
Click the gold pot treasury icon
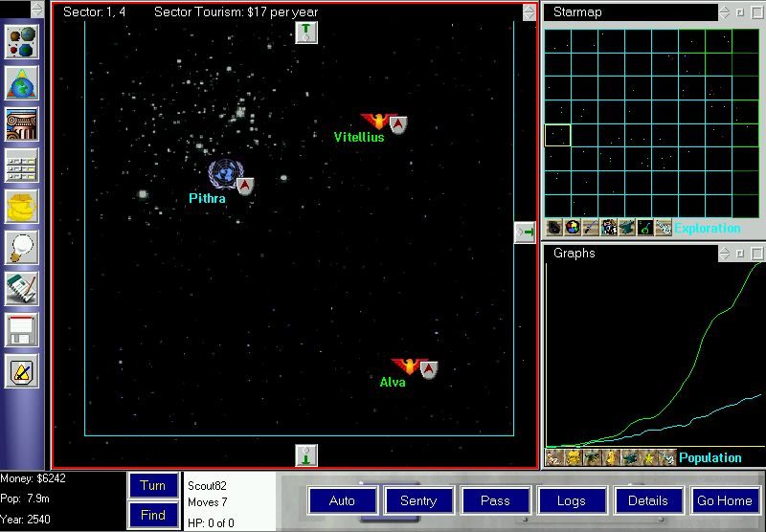pyautogui.click(x=21, y=207)
